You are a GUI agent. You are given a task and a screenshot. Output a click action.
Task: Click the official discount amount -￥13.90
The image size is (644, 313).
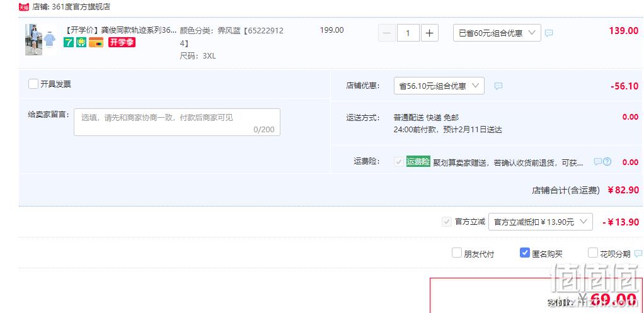tap(621, 222)
